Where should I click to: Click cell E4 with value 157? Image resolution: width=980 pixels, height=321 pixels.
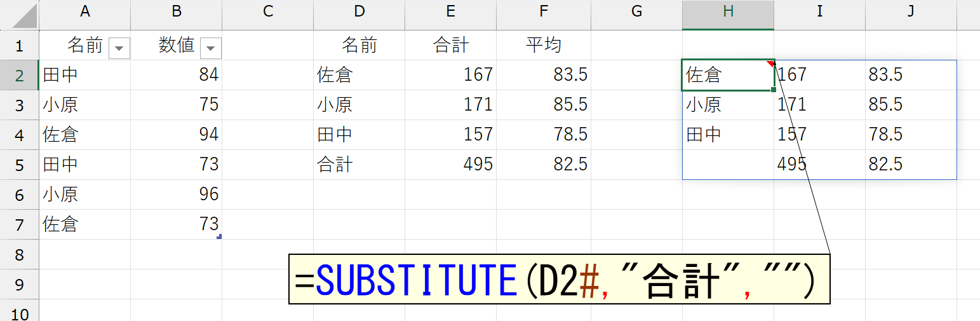451,135
